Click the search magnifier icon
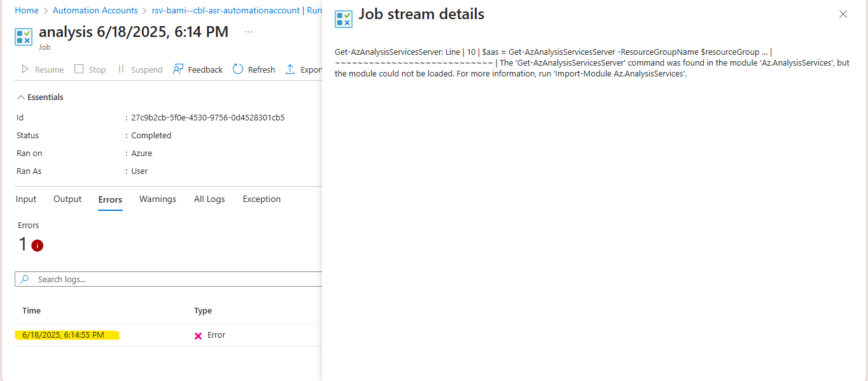868x381 pixels. 25,279
